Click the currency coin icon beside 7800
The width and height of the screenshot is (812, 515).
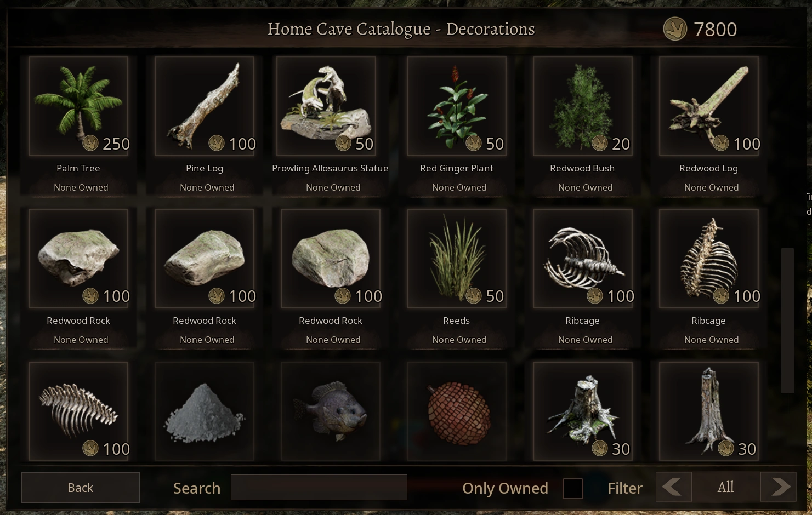(675, 29)
